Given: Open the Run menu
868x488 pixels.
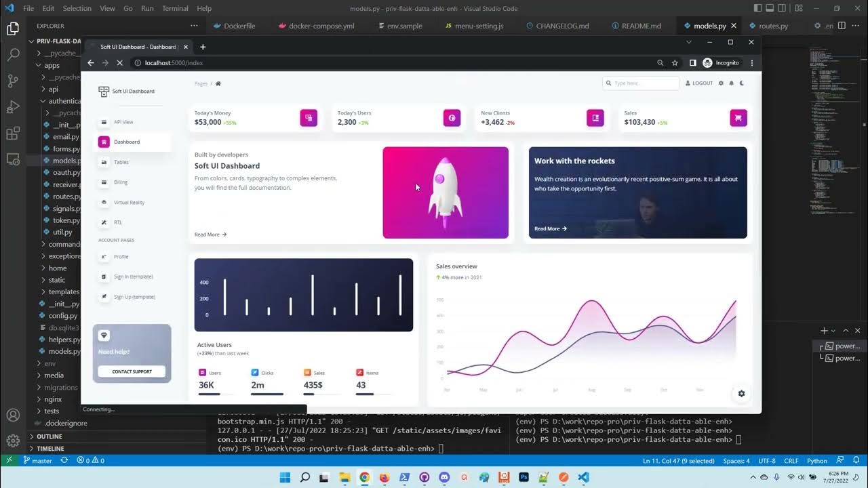Looking at the screenshot, I should point(147,8).
